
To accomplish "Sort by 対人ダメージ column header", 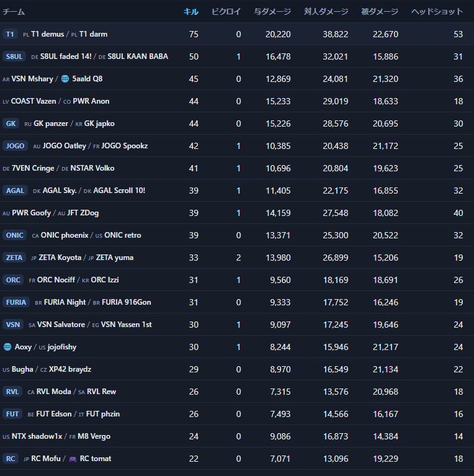I will click(x=326, y=12).
